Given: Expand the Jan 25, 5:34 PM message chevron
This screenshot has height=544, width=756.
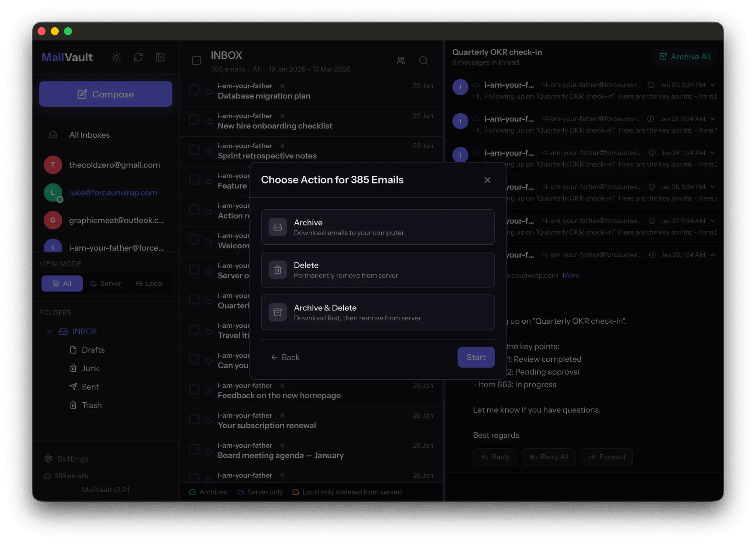Looking at the screenshot, I should pos(713,187).
